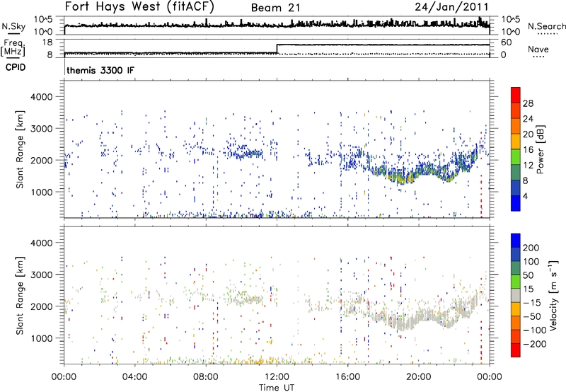Click the "N.Sky" legend label
The width and height of the screenshot is (566, 392).
point(13,26)
